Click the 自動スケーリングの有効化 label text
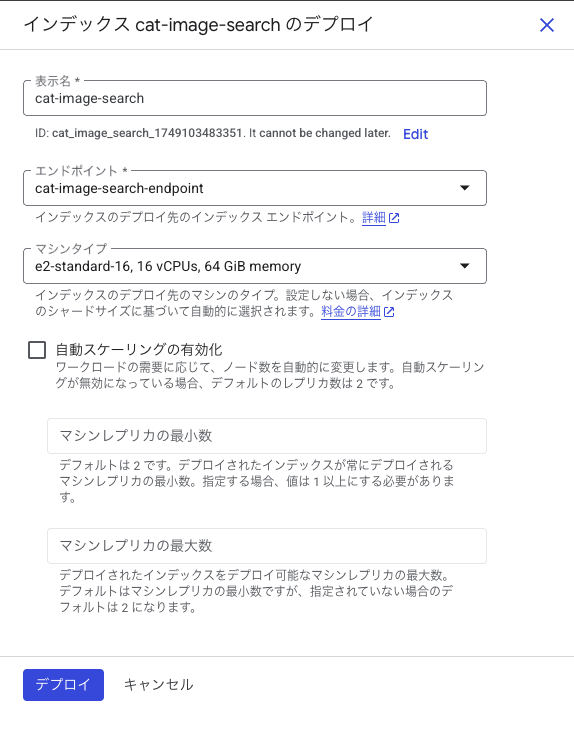Screen dimensions: 574x736 (x=139, y=350)
